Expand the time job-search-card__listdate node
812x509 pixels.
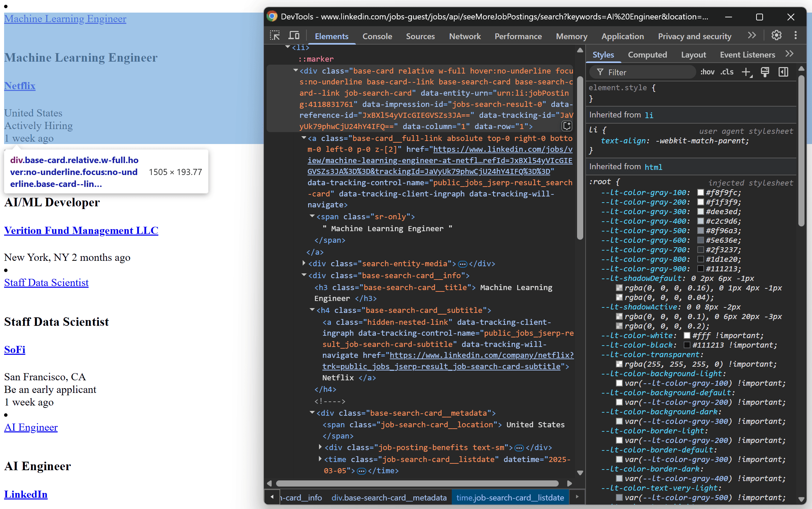click(x=320, y=459)
